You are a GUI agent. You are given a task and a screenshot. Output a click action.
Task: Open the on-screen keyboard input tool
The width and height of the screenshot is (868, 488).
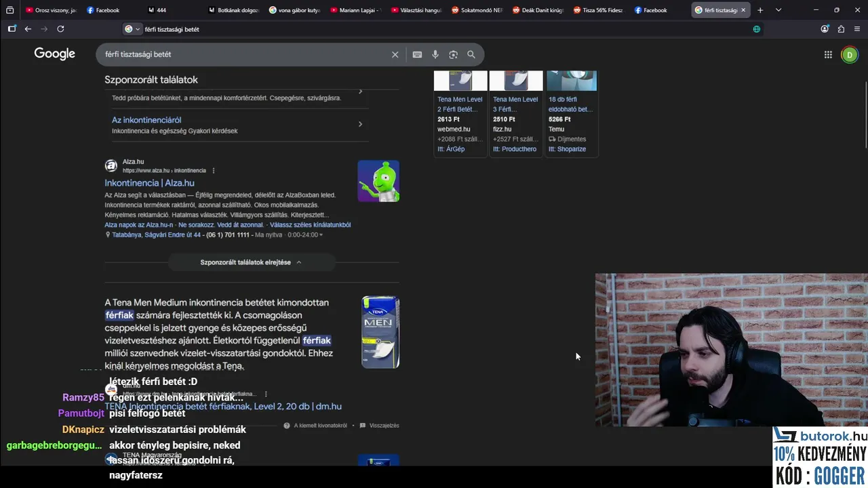417,54
